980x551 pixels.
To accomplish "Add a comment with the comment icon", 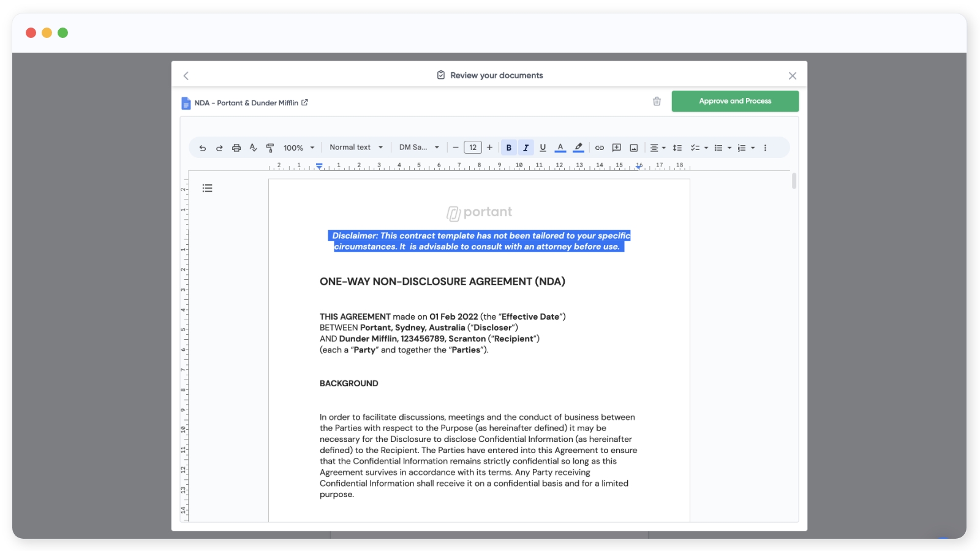I will click(617, 148).
